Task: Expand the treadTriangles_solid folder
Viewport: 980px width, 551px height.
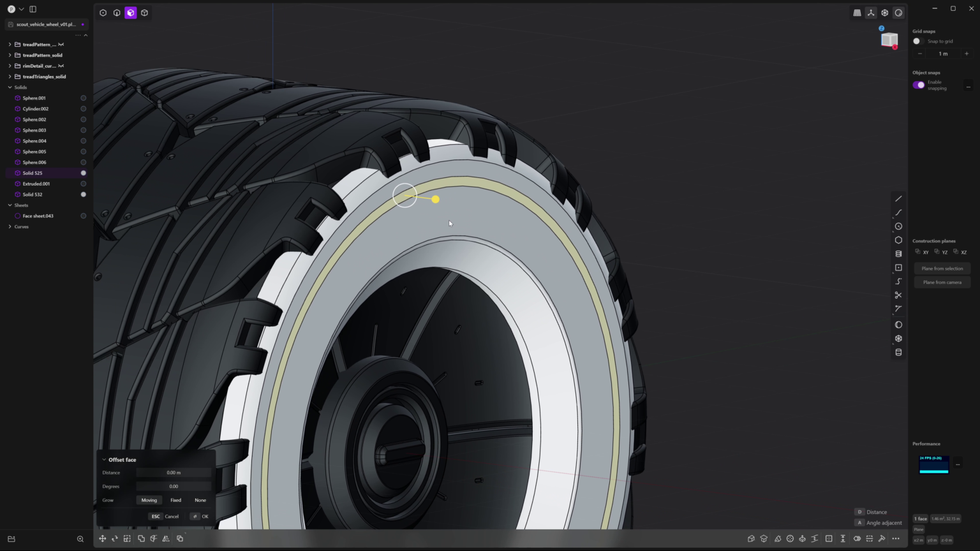Action: pos(10,77)
